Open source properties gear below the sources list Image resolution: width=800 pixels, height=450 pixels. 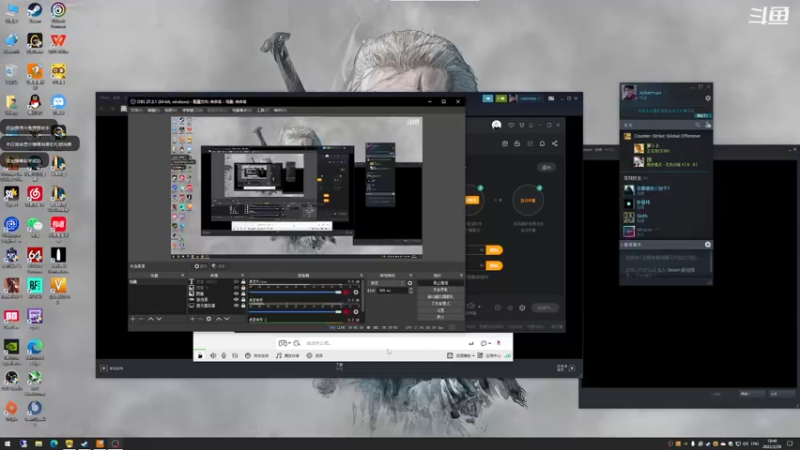tap(209, 319)
